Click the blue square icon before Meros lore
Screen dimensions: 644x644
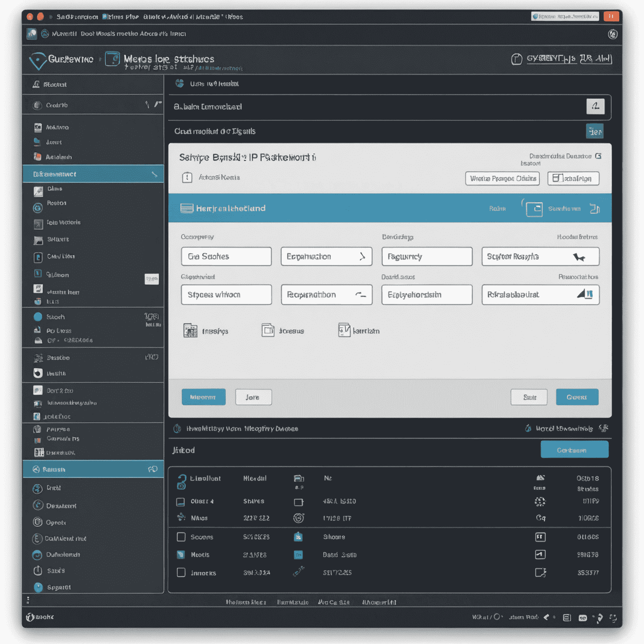point(112,59)
